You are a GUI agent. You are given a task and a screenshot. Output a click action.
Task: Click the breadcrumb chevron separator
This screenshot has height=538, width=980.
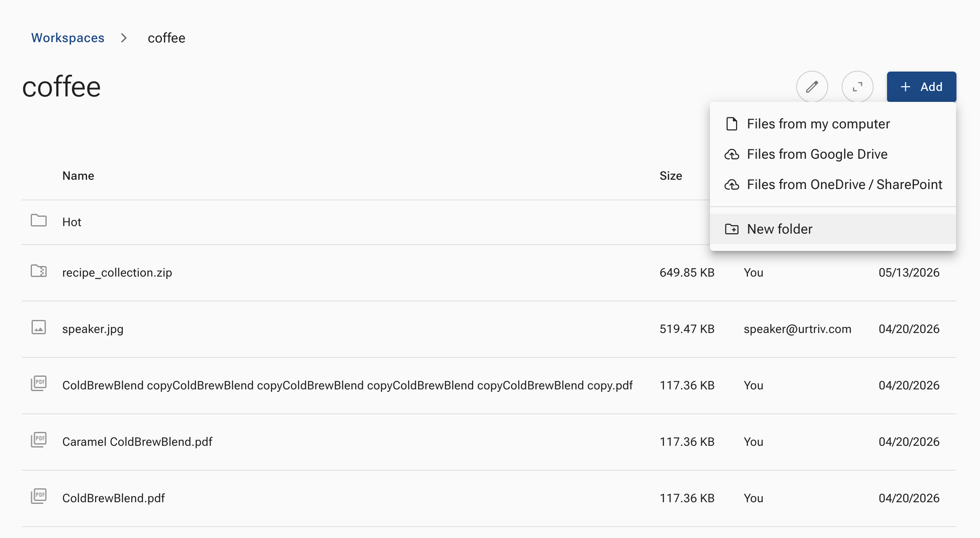(x=124, y=38)
